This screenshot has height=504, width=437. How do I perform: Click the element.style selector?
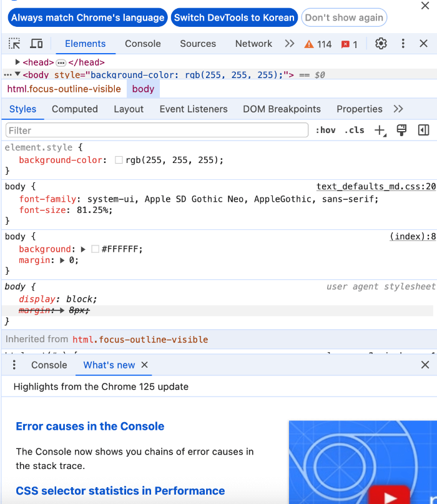point(39,147)
